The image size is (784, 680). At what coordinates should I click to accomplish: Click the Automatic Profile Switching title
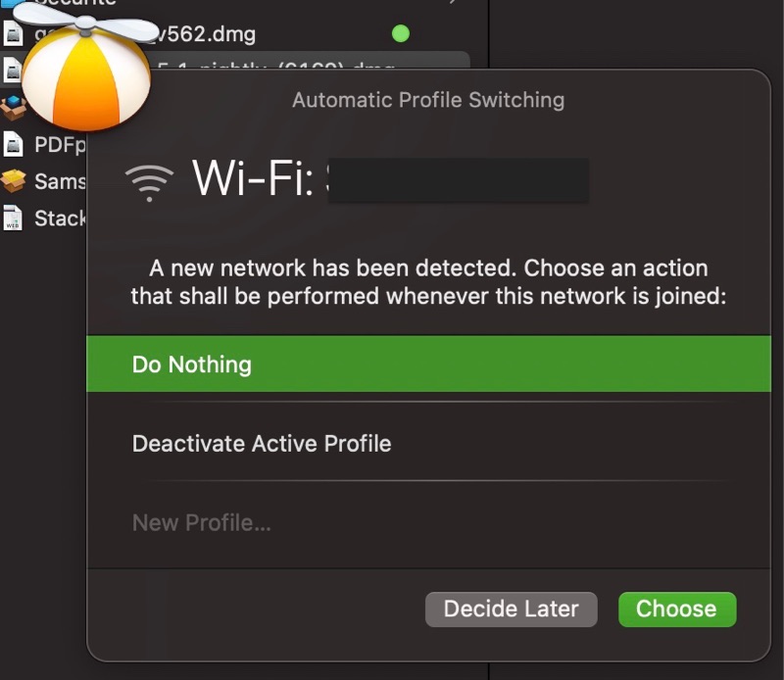(x=428, y=100)
